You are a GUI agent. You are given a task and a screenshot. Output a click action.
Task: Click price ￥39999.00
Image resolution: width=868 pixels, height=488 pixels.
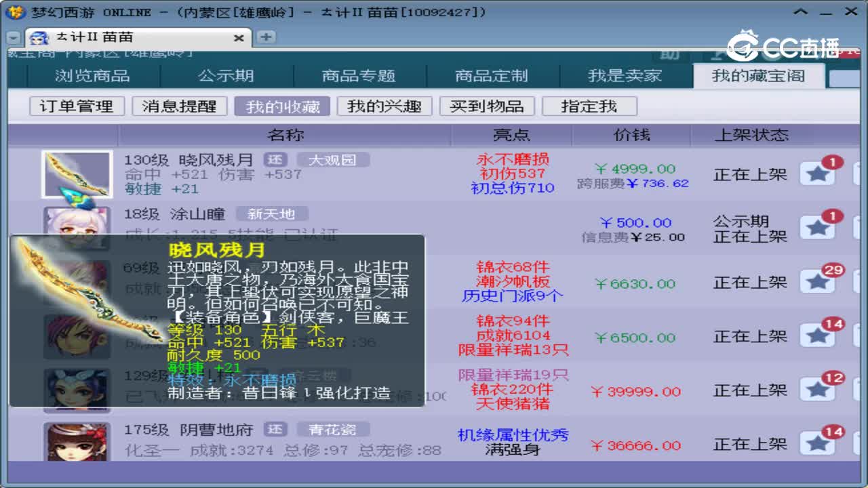tap(635, 392)
